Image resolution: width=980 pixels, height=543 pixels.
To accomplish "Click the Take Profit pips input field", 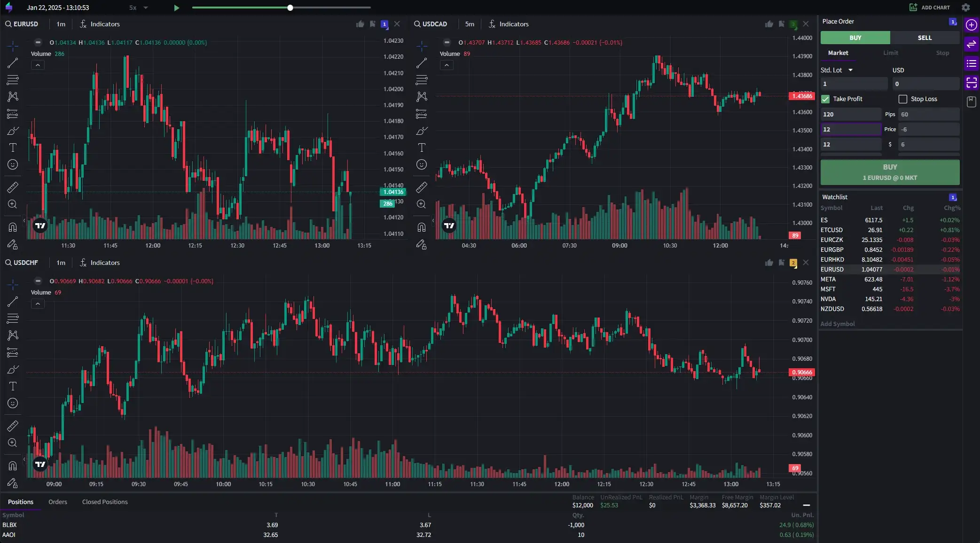I will point(851,114).
